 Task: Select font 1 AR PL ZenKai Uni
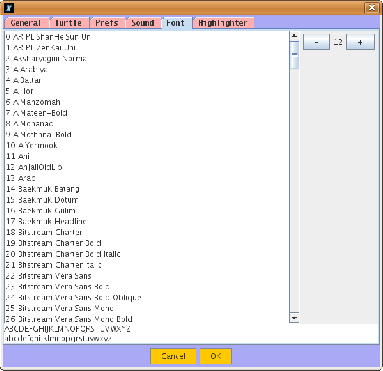point(147,47)
